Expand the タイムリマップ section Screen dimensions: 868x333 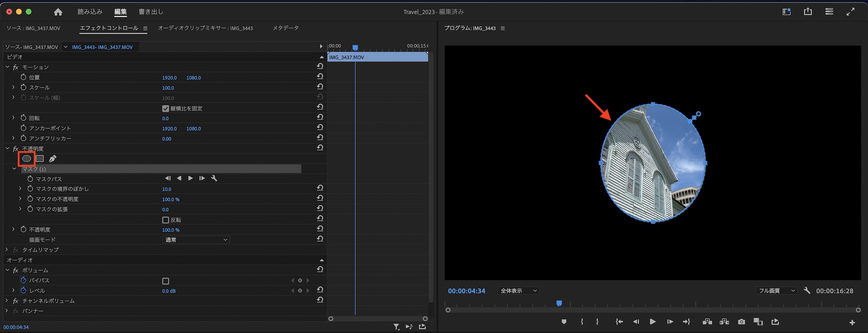pos(7,250)
